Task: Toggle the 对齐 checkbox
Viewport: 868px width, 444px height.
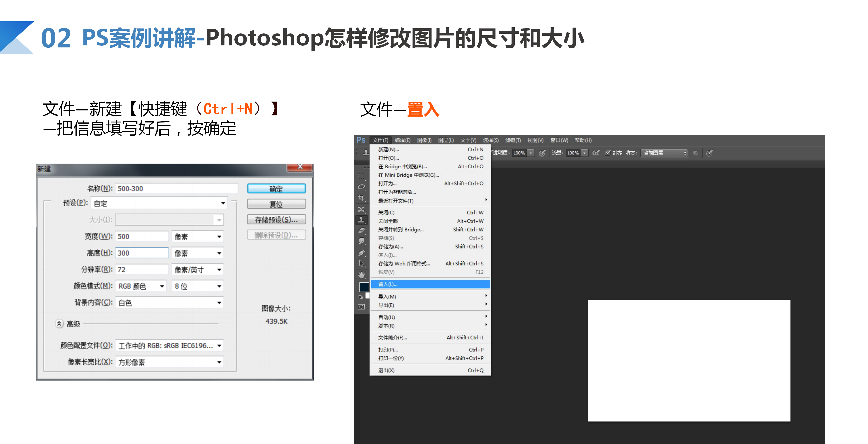Action: tap(608, 153)
